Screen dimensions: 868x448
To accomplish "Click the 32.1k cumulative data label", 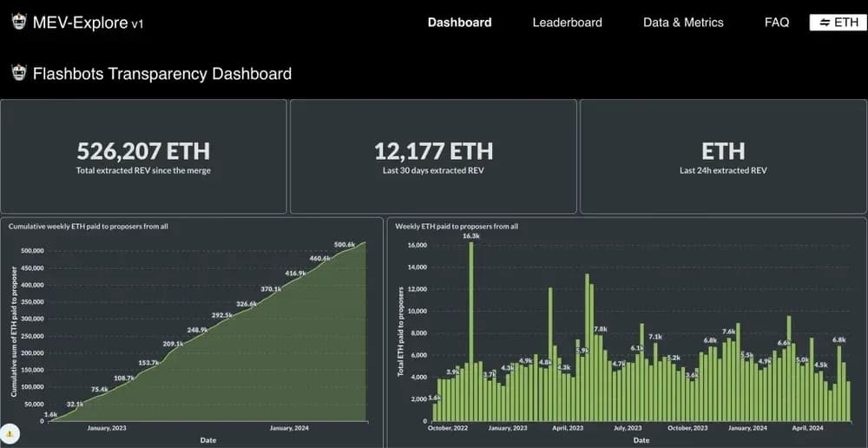I will (x=75, y=405).
